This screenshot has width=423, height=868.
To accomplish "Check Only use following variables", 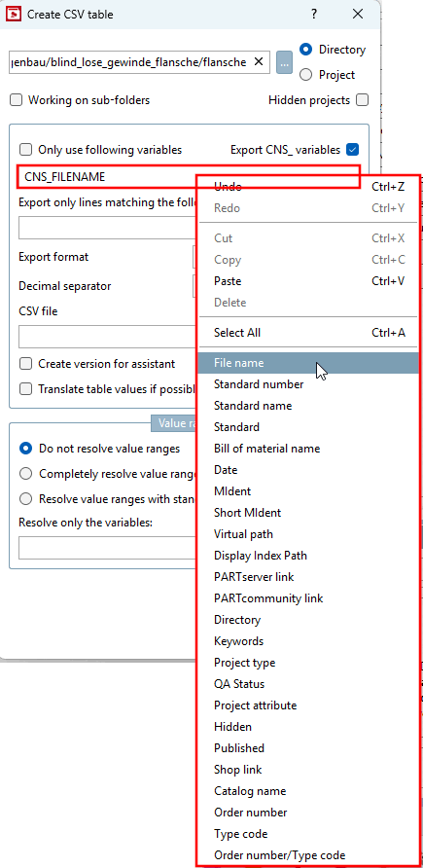I will pos(25,150).
